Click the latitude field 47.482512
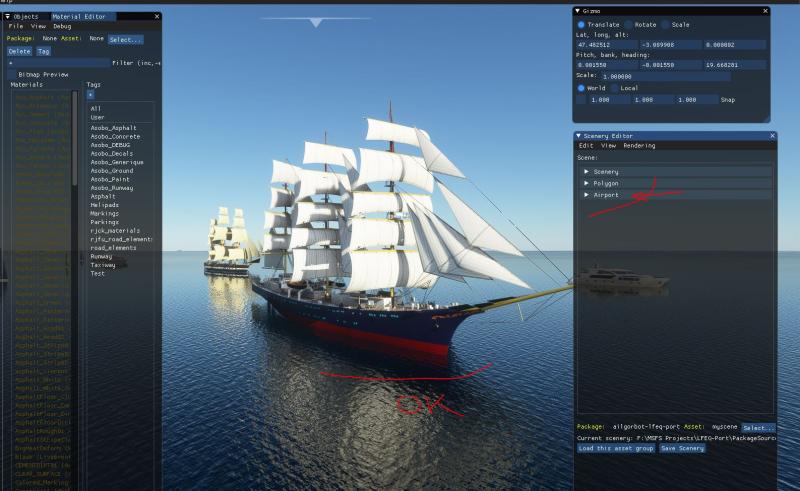The height and width of the screenshot is (491, 800). pyautogui.click(x=607, y=45)
